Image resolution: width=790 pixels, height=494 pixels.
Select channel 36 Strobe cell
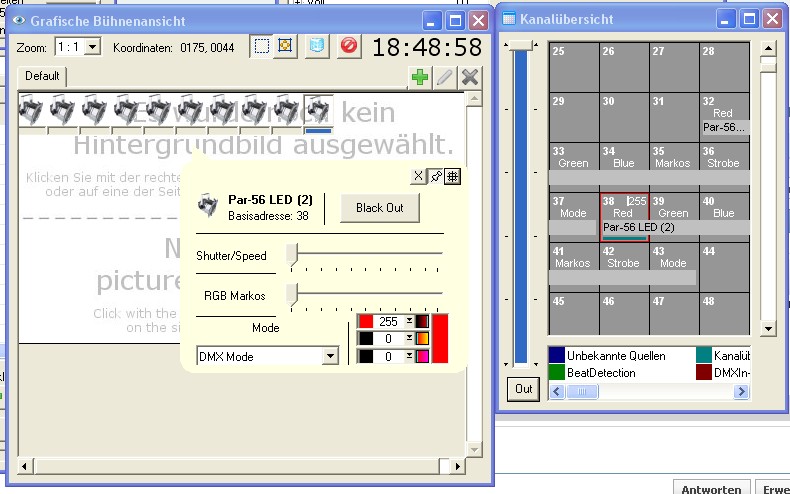click(724, 167)
